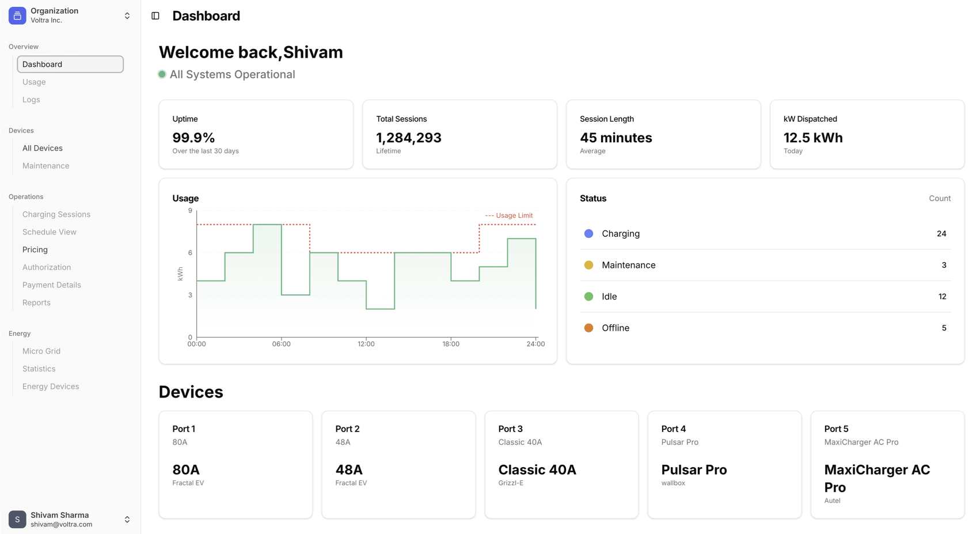Viewport: 980px width, 534px height.
Task: Select the Port 1 80A device card
Action: tap(235, 464)
